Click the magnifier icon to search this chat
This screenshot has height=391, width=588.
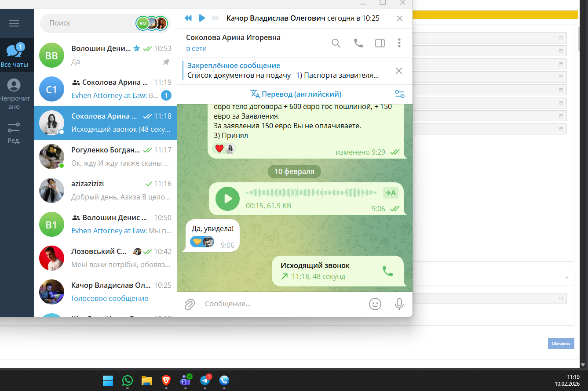336,43
